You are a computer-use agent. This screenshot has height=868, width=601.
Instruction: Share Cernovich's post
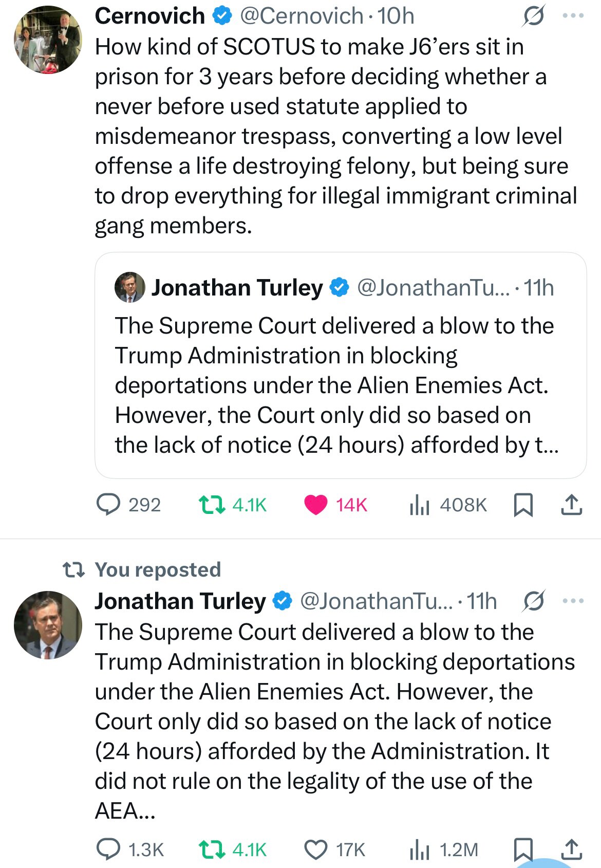(x=571, y=505)
